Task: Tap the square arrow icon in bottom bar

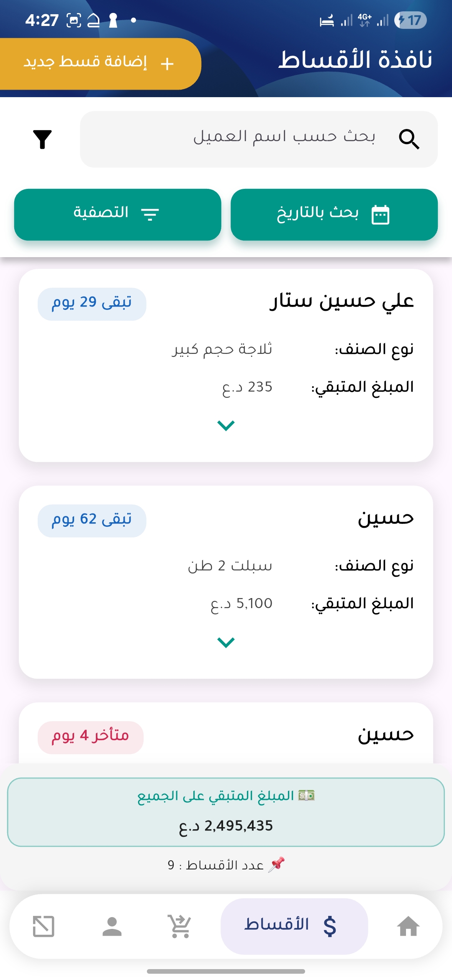Action: click(x=44, y=926)
